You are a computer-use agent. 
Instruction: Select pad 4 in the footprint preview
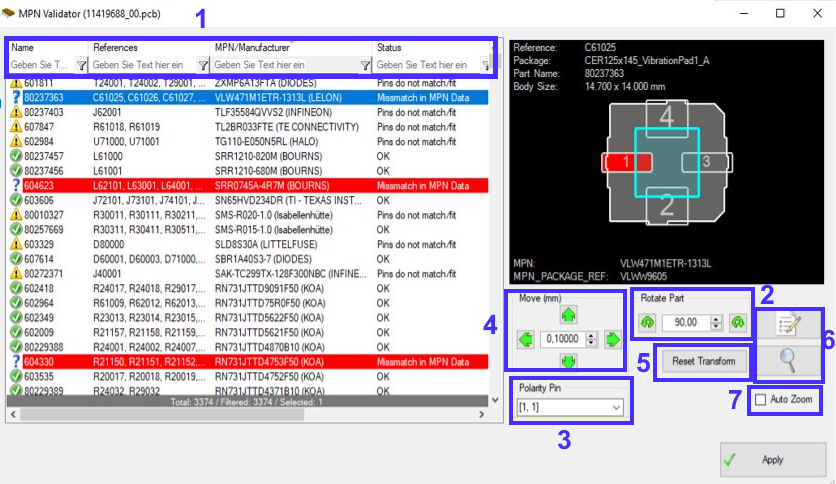[x=666, y=116]
